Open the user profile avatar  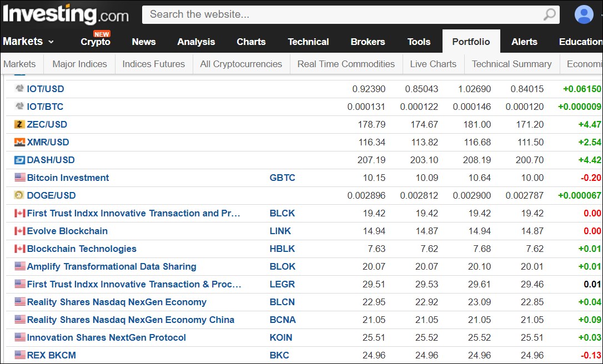[584, 14]
